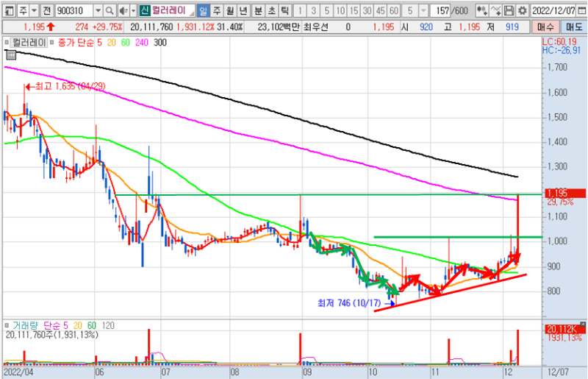Screen dimensions: 588x379
Task: Click the blue 매도 sell button
Action: 573,27
